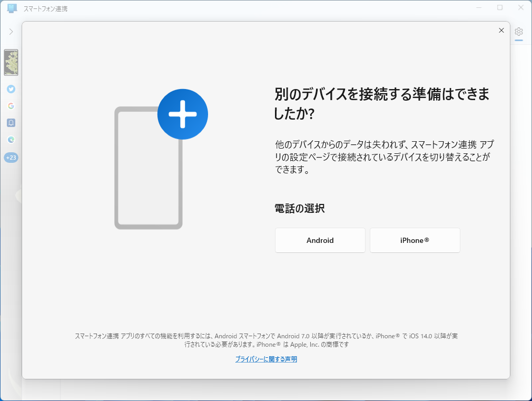Open the プライバシーに関する声明 privacy link
This screenshot has height=401, width=532.
point(266,359)
